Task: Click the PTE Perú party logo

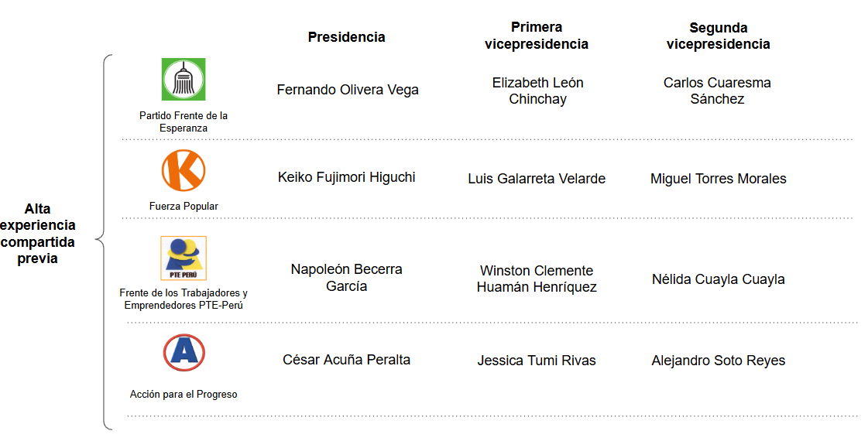Action: [x=184, y=258]
